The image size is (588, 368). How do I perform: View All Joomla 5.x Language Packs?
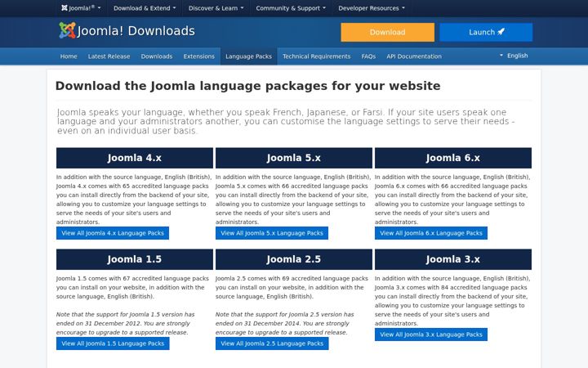click(272, 233)
